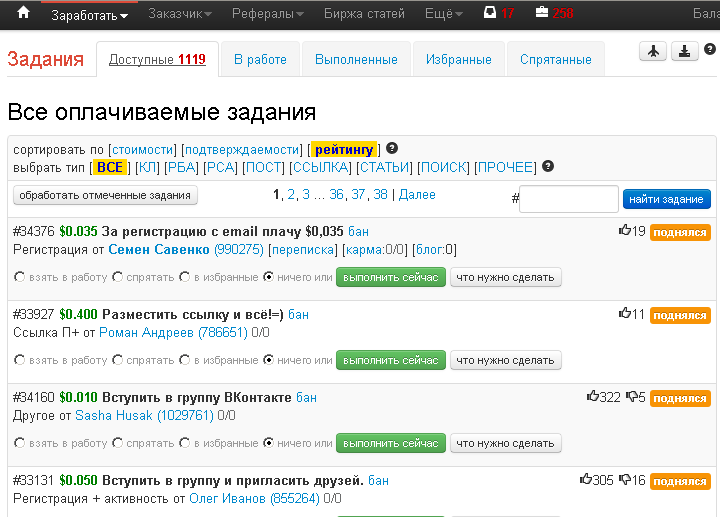Click the 'найти задание' button

(x=666, y=199)
